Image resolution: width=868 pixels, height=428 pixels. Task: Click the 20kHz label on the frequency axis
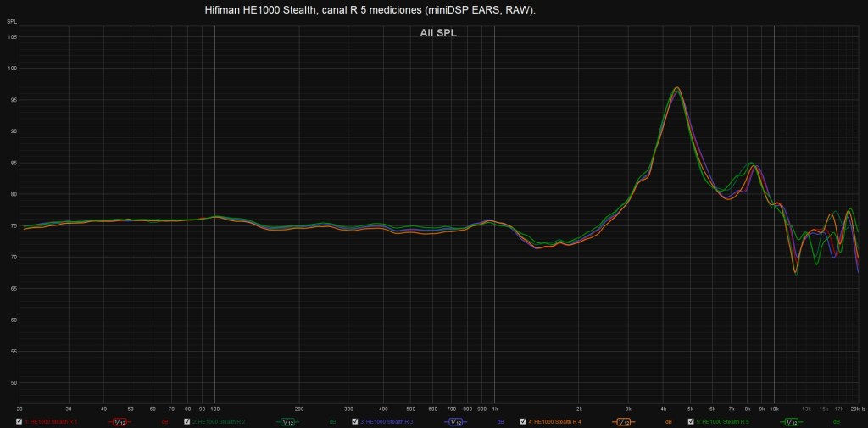(x=856, y=408)
